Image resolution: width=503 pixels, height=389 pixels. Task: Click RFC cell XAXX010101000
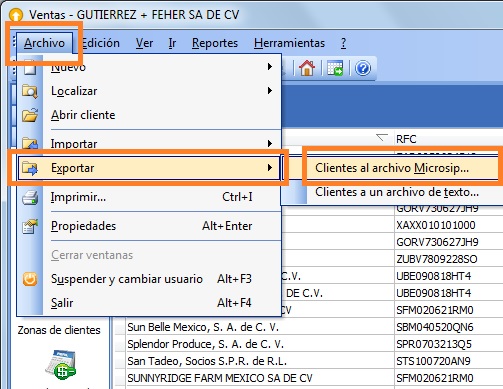[x=449, y=225]
